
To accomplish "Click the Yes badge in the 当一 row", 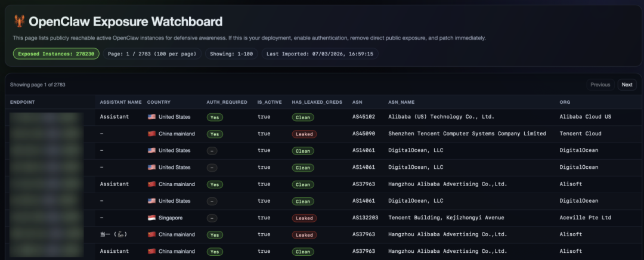I will point(215,235).
